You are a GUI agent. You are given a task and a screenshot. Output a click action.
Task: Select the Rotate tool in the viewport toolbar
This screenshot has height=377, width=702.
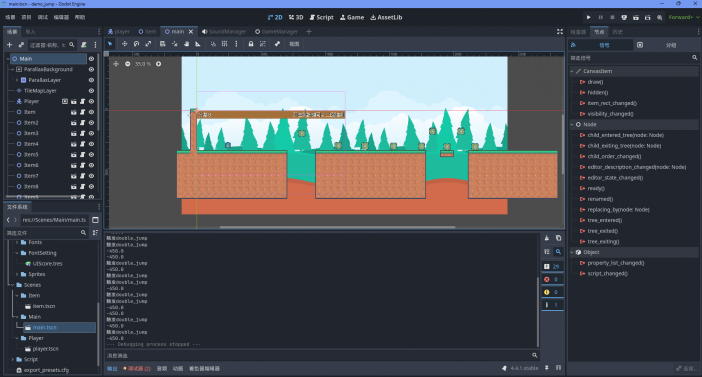click(137, 44)
